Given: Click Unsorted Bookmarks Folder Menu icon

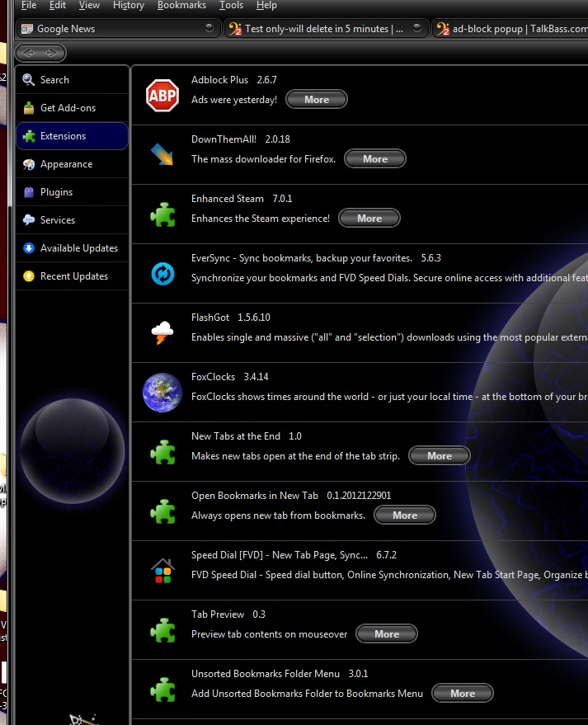Looking at the screenshot, I should (x=162, y=690).
